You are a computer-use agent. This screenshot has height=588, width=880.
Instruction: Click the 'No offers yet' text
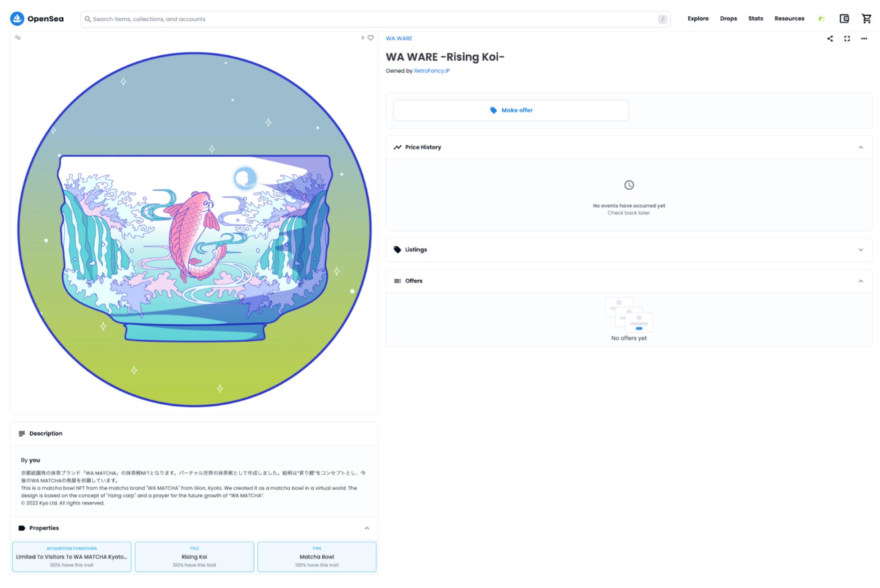629,338
